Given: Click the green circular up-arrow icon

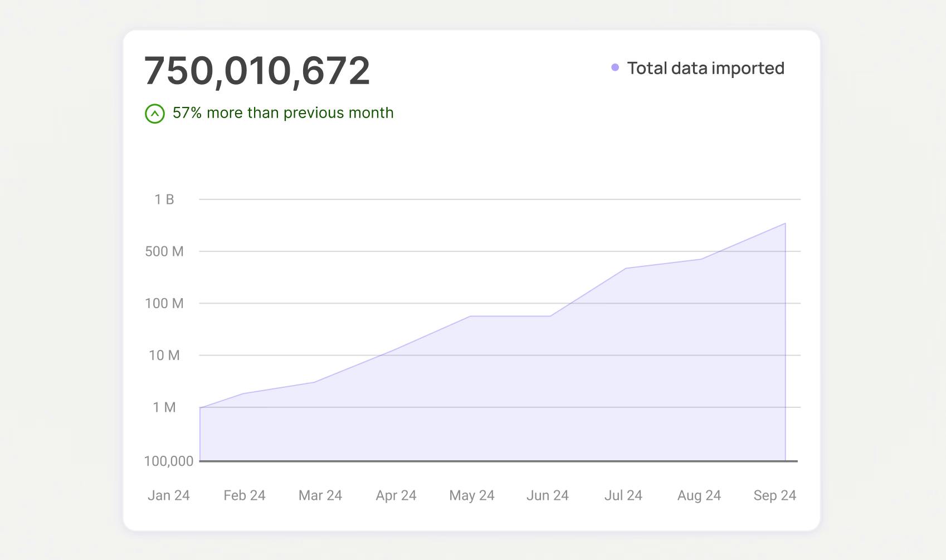Looking at the screenshot, I should 154,114.
